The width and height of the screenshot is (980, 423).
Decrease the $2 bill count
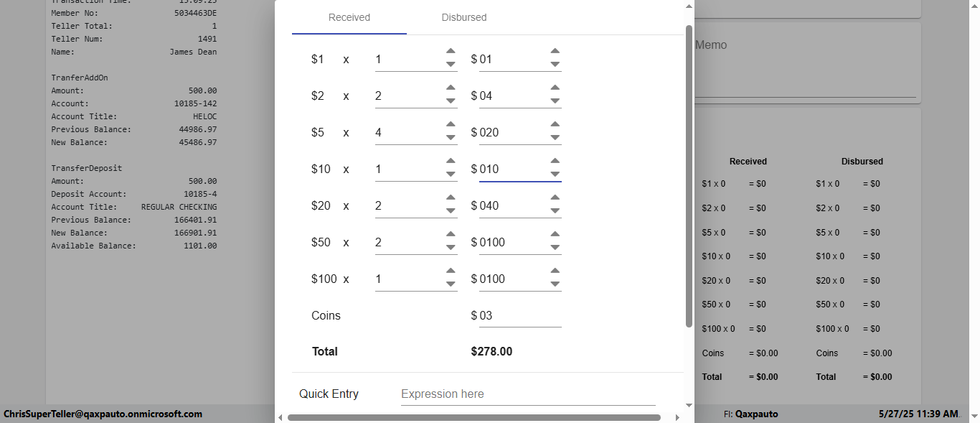pyautogui.click(x=451, y=101)
